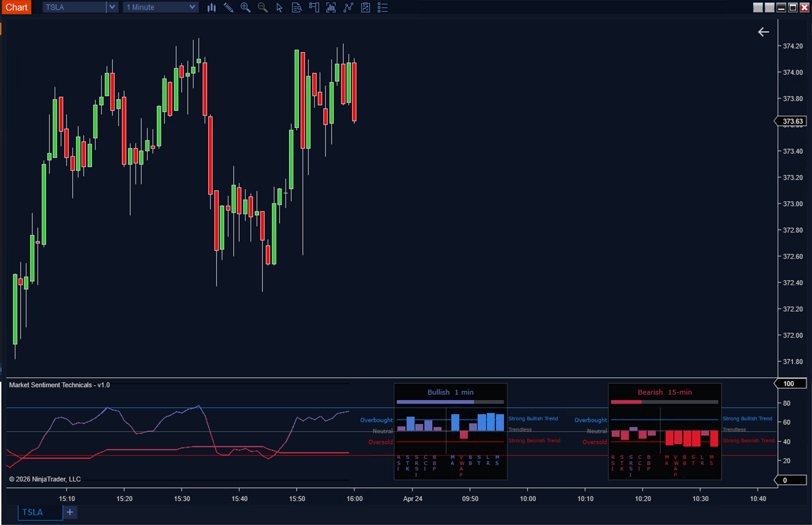Image resolution: width=812 pixels, height=525 pixels.
Task: Click the Bearish 15-min strength bar
Action: coord(664,402)
